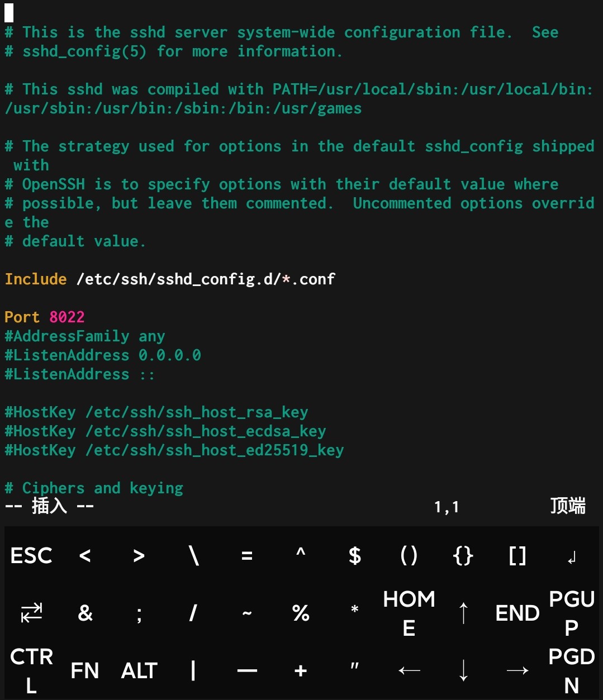Tap the parentheses () key
Viewport: 603px width, 700px height.
point(409,555)
